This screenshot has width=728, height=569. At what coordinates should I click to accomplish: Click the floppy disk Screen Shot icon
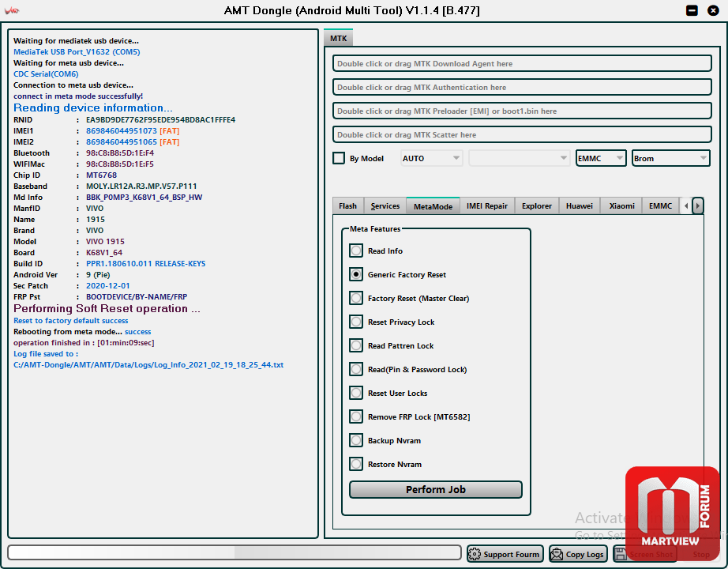click(x=621, y=554)
